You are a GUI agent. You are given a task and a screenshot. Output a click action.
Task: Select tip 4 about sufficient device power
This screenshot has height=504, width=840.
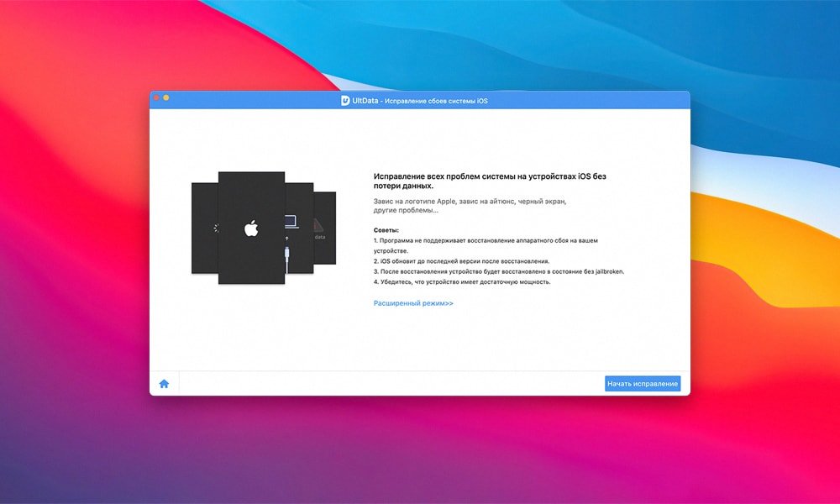[462, 282]
